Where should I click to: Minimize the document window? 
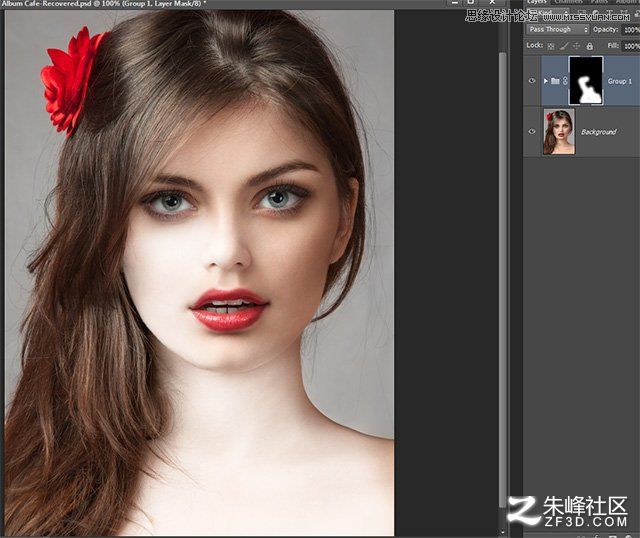tap(454, 2)
